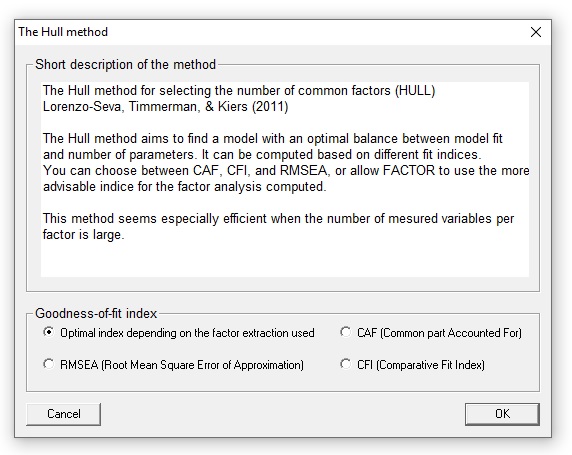The height and width of the screenshot is (455, 572).
Task: Pick the CFI (Comparative Fit Index) radio button
Action: [x=412, y=365]
